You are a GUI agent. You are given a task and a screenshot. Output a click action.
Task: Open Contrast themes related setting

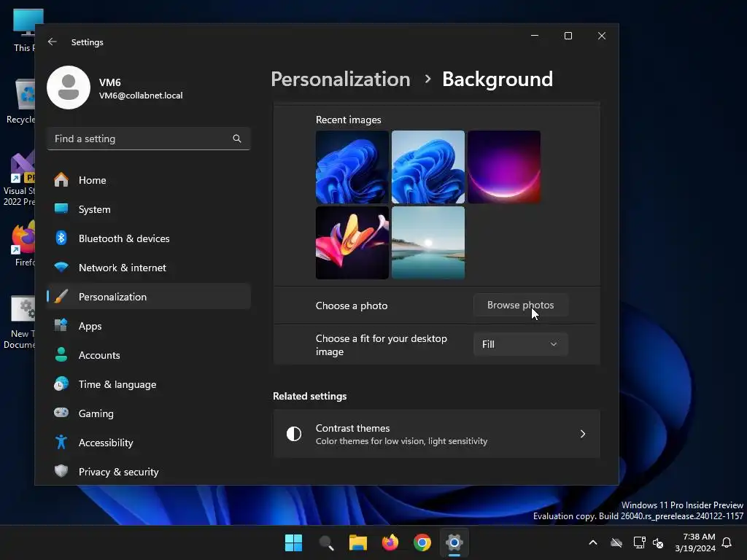[x=436, y=434]
